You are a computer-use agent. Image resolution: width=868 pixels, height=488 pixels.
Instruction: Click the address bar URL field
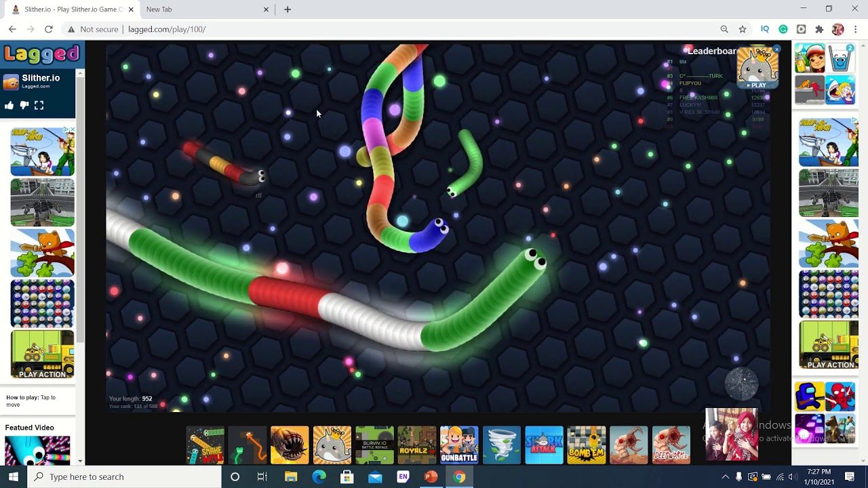420,29
